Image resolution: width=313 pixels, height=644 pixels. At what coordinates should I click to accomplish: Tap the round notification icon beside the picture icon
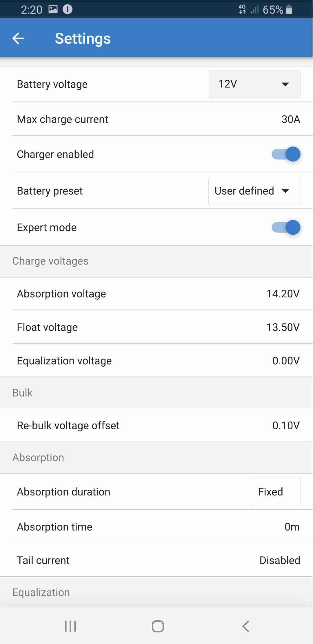(68, 9)
